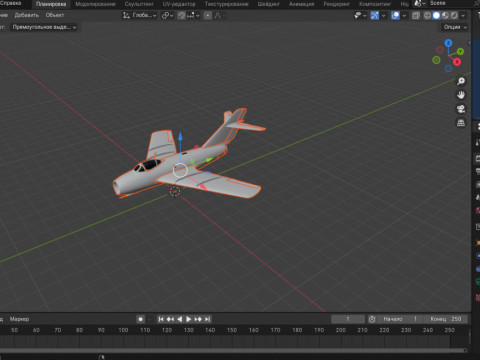Jump to previous keyframe
480x360 pixels.
coord(170,319)
